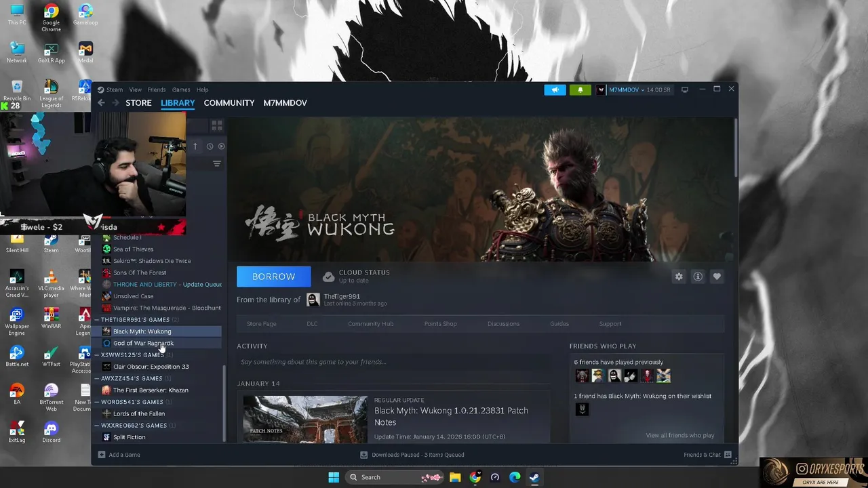868x488 pixels.
Task: Collapse the WORDS541'S GAMES category
Action: [97, 402]
